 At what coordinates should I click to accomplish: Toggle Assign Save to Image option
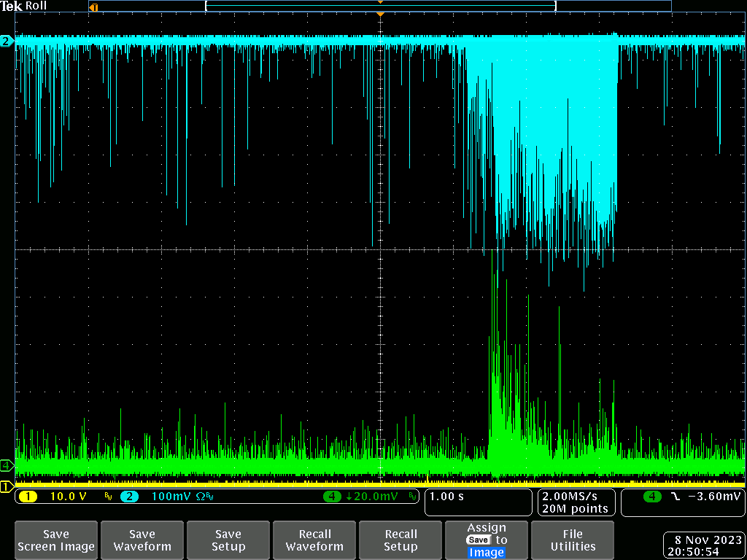[487, 540]
